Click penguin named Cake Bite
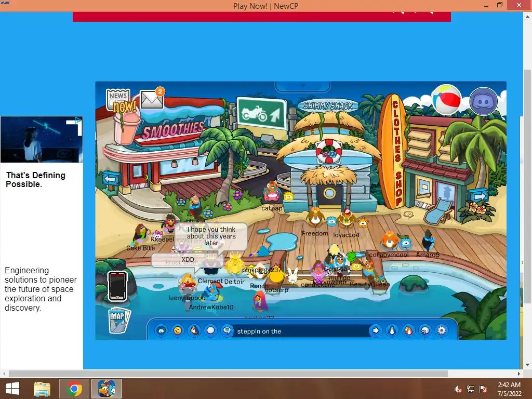 click(x=141, y=234)
